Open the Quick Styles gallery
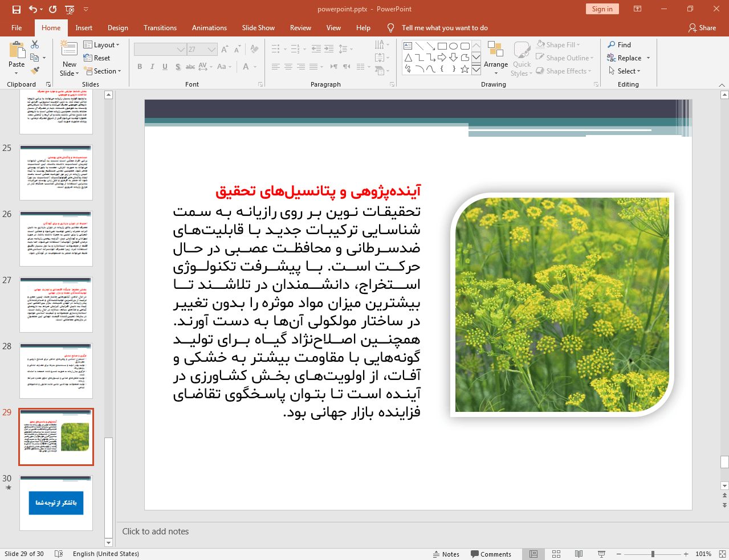Viewport: 729px width, 560px height. [522, 59]
